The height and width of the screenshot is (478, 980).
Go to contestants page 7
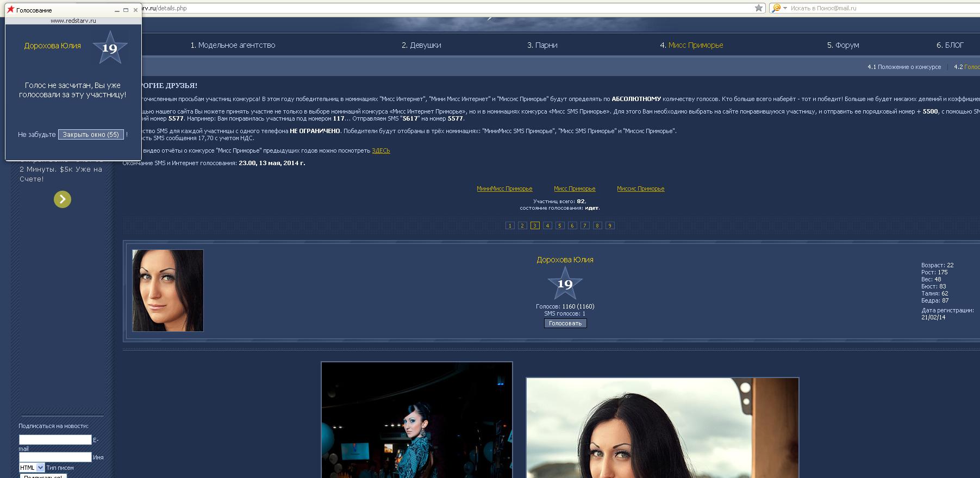point(585,225)
